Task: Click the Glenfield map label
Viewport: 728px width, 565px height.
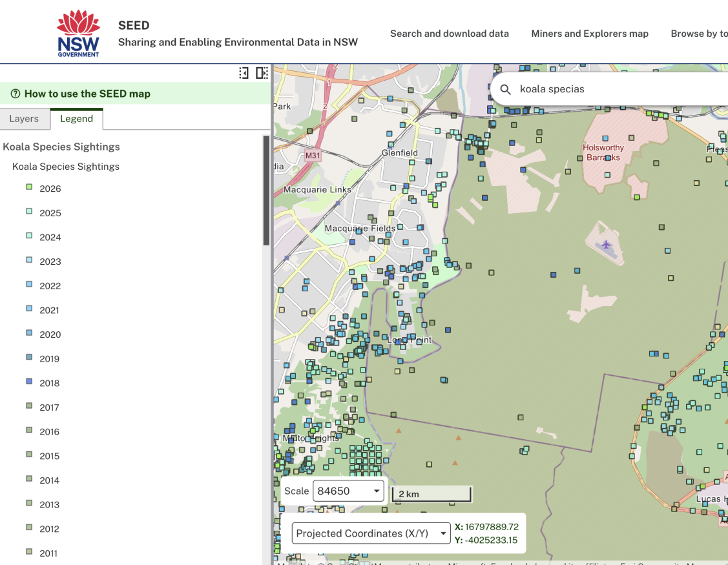Action: pos(400,153)
